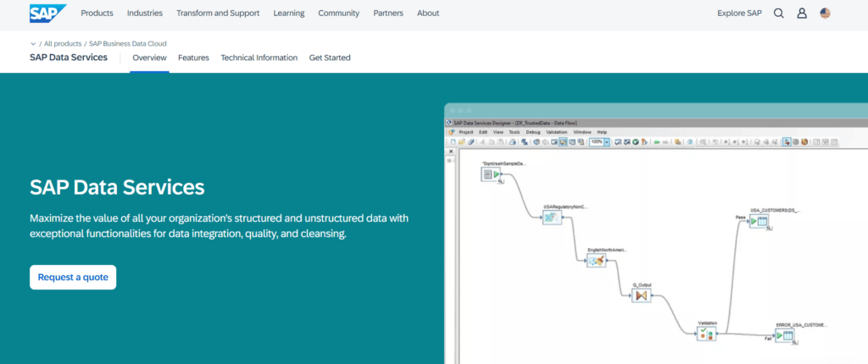Viewport: 868px width, 364px height.
Task: Open the user account profile icon
Action: (x=802, y=14)
